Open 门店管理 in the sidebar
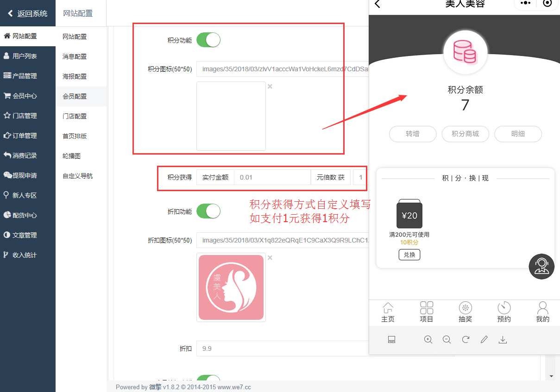560x392 pixels. pos(28,116)
